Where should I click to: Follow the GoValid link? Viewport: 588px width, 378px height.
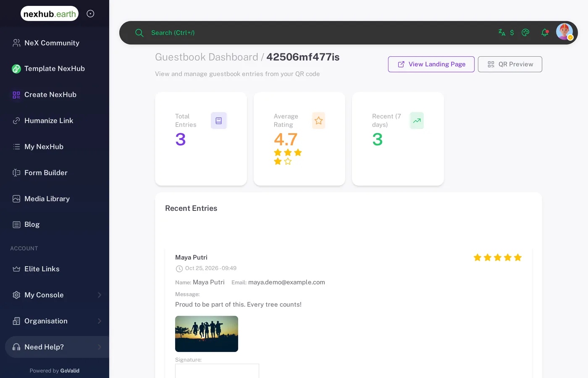[x=70, y=371]
